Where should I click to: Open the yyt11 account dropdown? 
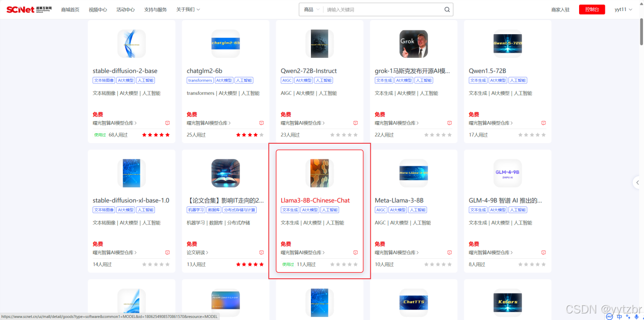click(623, 10)
